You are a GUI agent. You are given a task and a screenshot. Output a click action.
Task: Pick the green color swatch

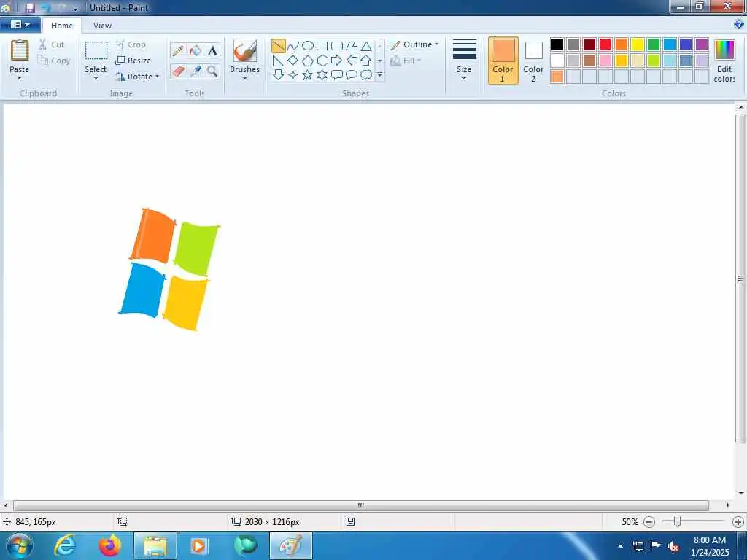[x=654, y=44]
